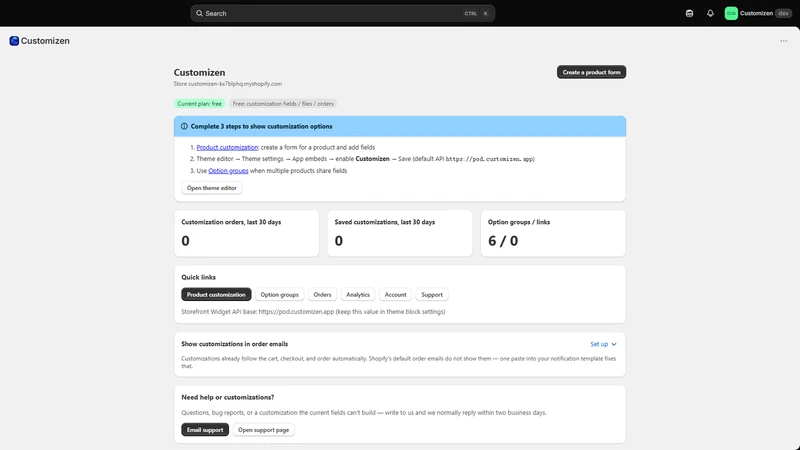Click Show customizations in order emails heading
Viewport: 800px width, 450px height.
click(x=235, y=344)
